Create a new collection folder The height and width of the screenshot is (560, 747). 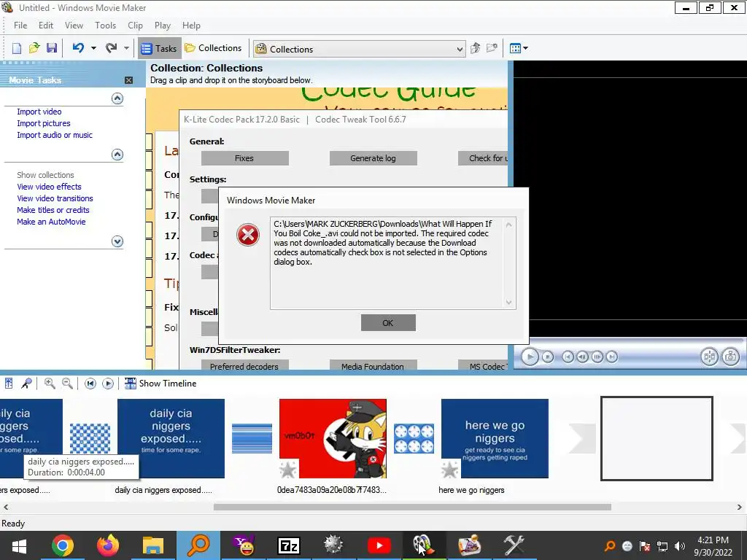tap(492, 48)
